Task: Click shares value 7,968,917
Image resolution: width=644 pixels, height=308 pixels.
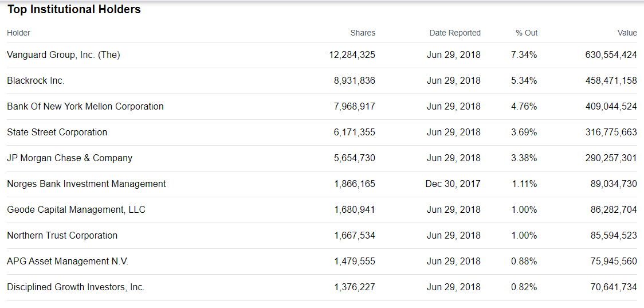Action: tap(355, 107)
